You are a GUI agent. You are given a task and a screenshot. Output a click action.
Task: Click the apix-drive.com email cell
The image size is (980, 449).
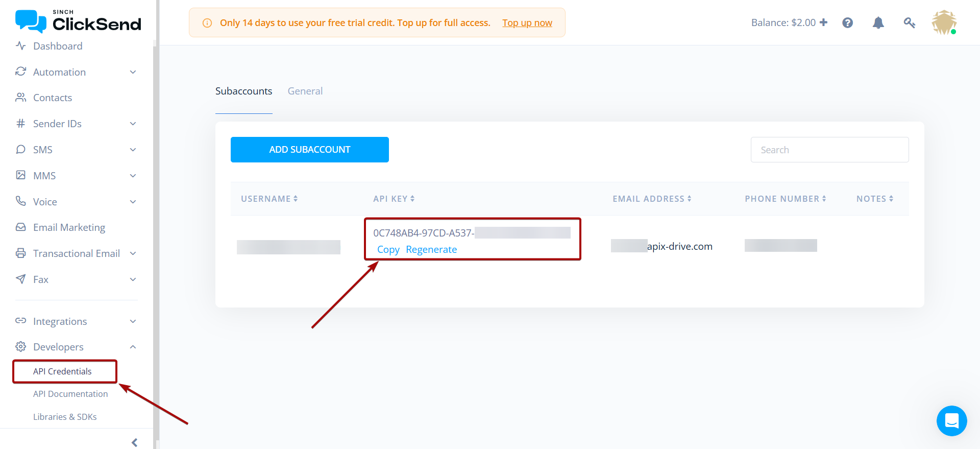pyautogui.click(x=680, y=246)
